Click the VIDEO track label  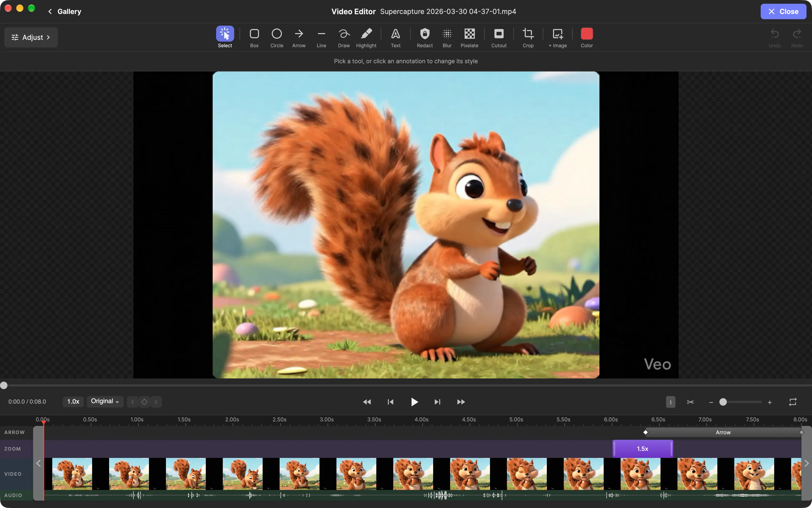click(x=13, y=474)
